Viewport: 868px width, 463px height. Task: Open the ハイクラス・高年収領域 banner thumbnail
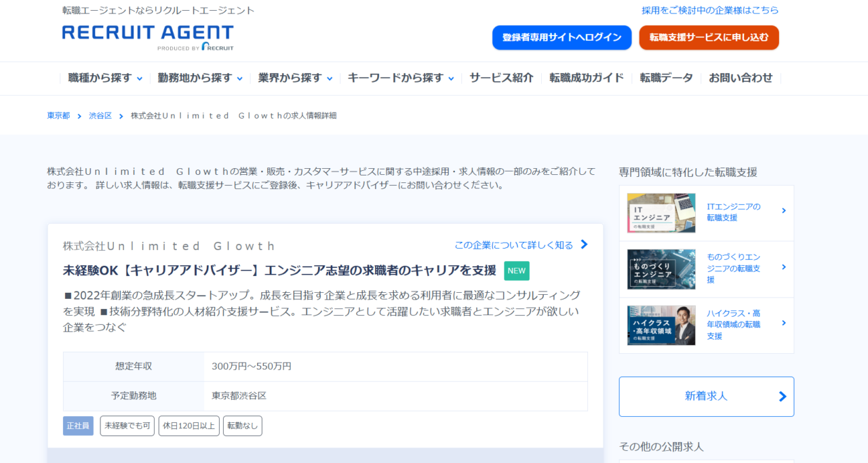(661, 325)
